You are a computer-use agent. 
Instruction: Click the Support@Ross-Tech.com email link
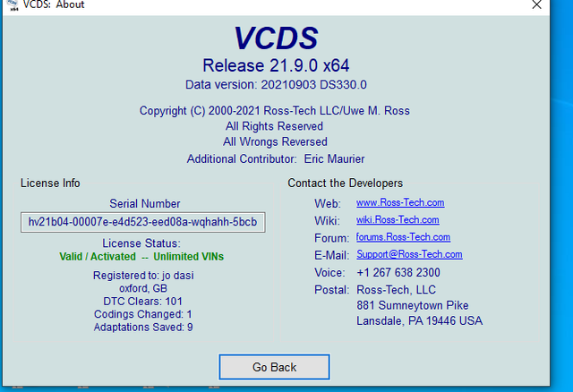coord(409,254)
